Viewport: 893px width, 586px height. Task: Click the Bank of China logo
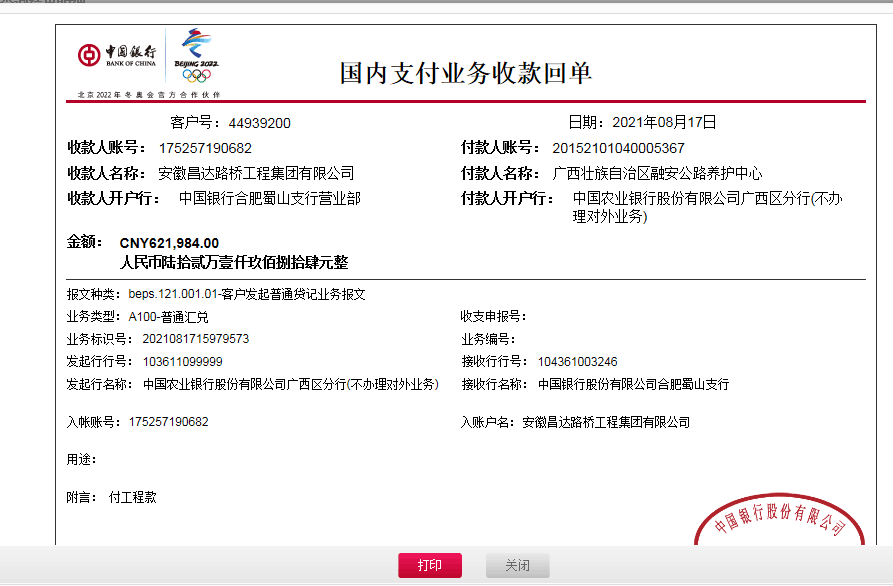pos(117,55)
